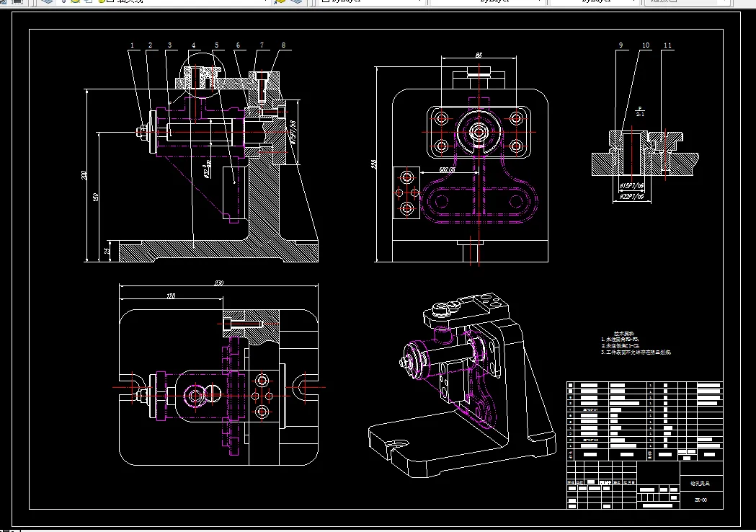Select balloon number 7 in section view
Screen dimensions: 756x532
point(262,45)
